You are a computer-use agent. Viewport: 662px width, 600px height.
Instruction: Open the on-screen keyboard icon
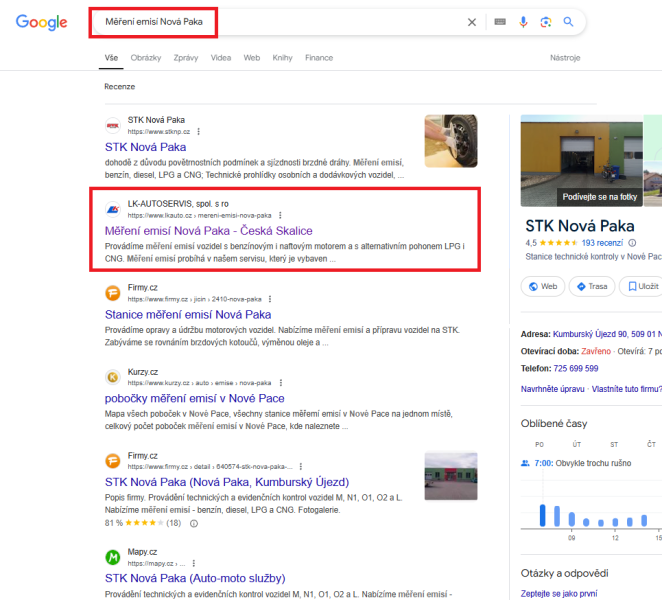pos(500,22)
